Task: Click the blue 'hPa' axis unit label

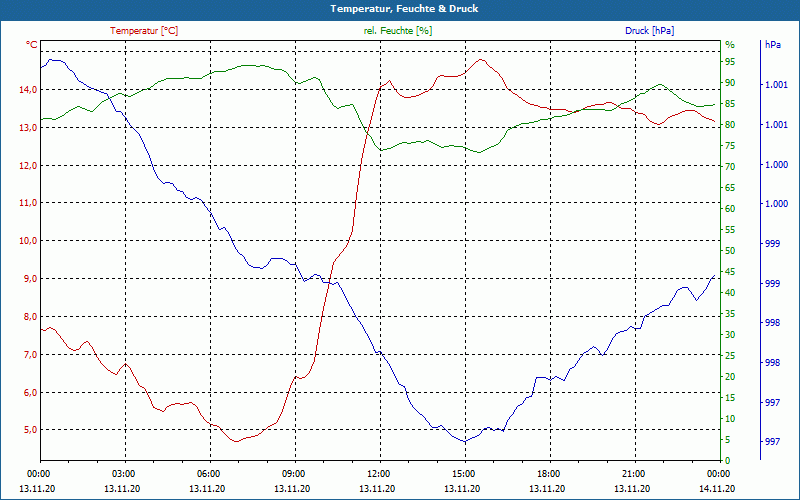Action: point(773,44)
